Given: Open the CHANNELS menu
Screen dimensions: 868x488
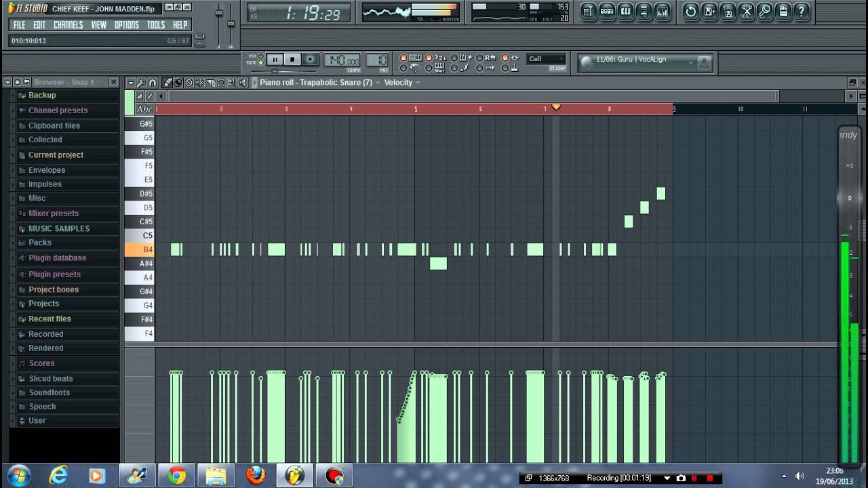Looking at the screenshot, I should [68, 25].
